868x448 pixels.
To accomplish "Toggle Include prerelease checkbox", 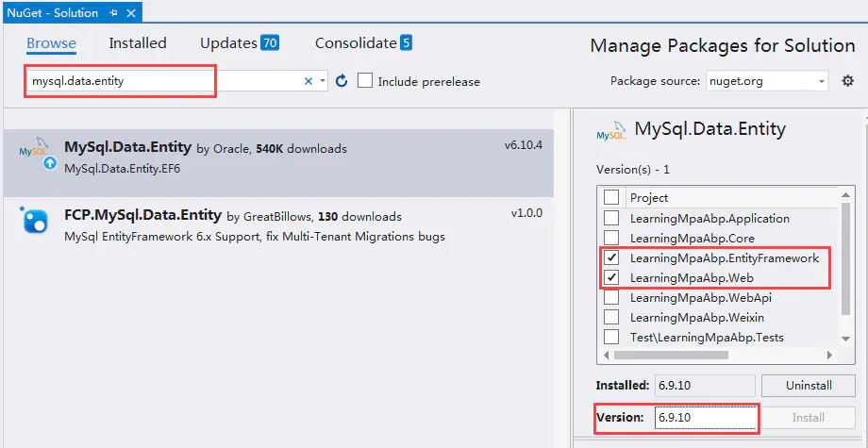I will (x=365, y=81).
